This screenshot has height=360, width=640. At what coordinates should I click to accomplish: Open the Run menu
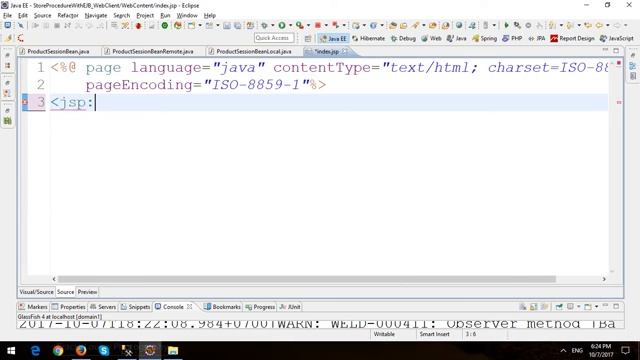[x=165, y=15]
